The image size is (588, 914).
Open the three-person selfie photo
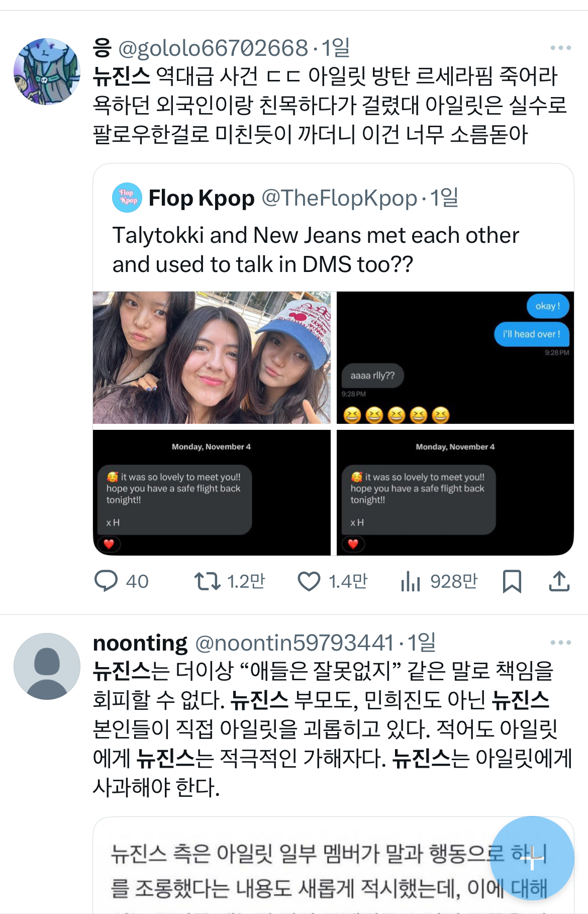[x=212, y=357]
